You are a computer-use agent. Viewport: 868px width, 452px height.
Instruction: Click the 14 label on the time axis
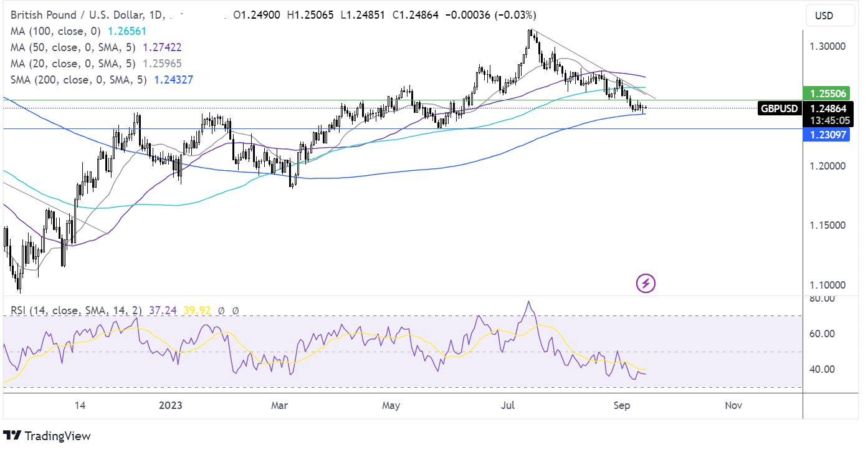point(80,406)
